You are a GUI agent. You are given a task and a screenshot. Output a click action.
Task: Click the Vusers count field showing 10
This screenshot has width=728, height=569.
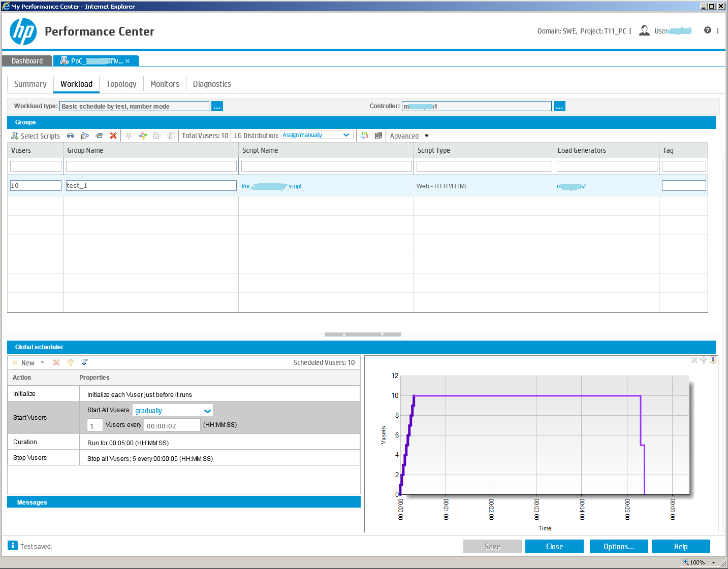pos(36,186)
